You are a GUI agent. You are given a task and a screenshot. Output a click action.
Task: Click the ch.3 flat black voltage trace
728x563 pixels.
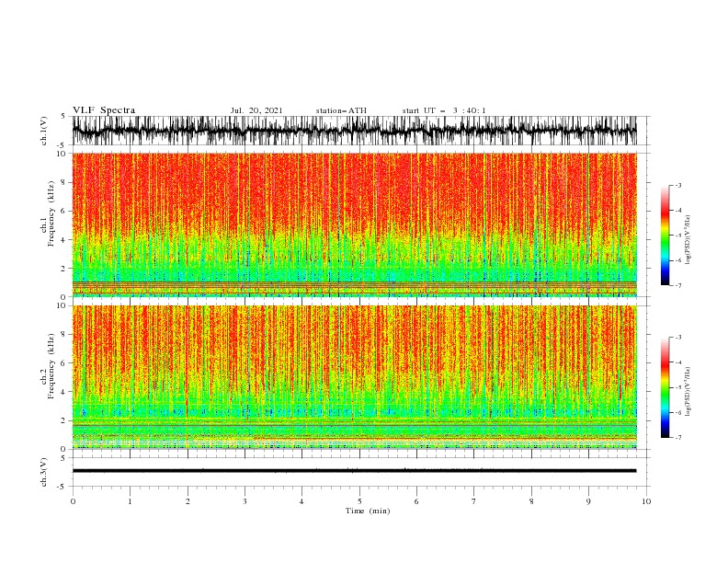tap(354, 471)
